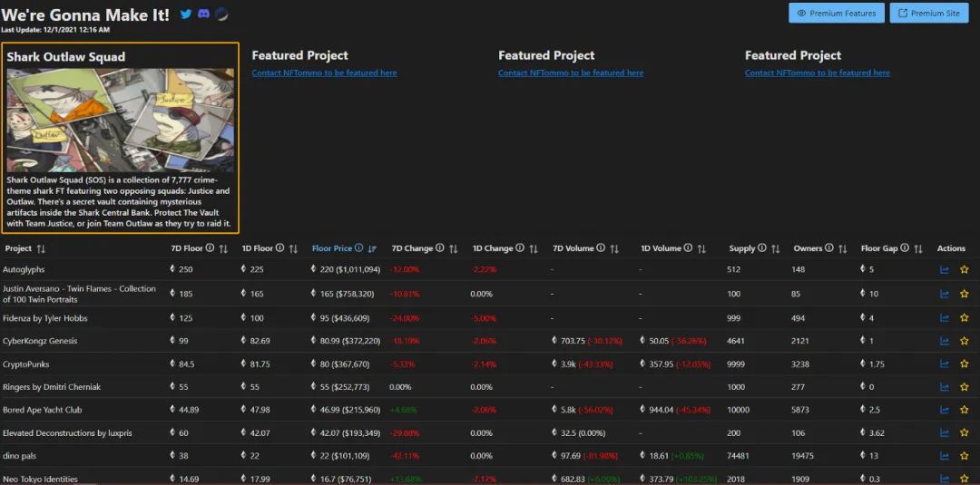Select Floor Price column header text
Image resolution: width=980 pixels, height=485 pixels.
tap(332, 248)
